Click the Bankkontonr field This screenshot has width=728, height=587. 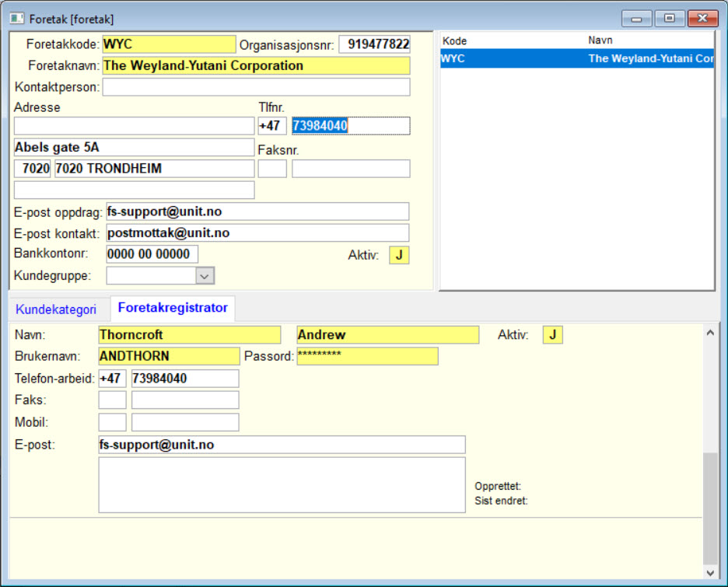point(152,254)
